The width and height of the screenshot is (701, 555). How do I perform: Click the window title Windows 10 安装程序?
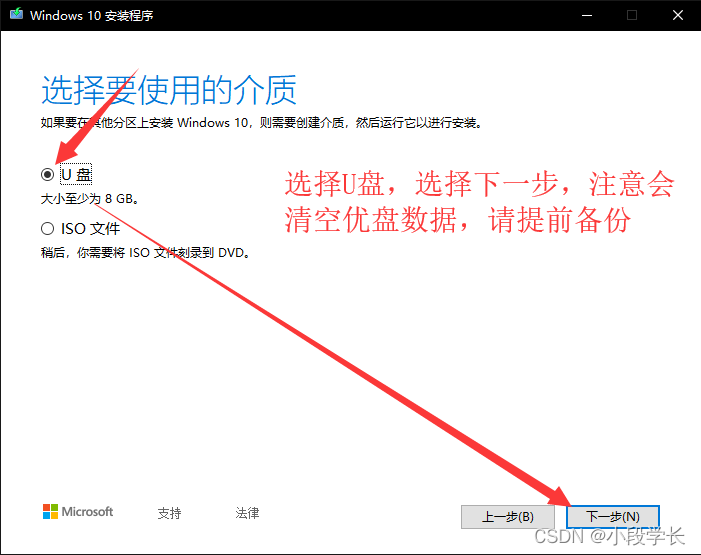point(92,16)
